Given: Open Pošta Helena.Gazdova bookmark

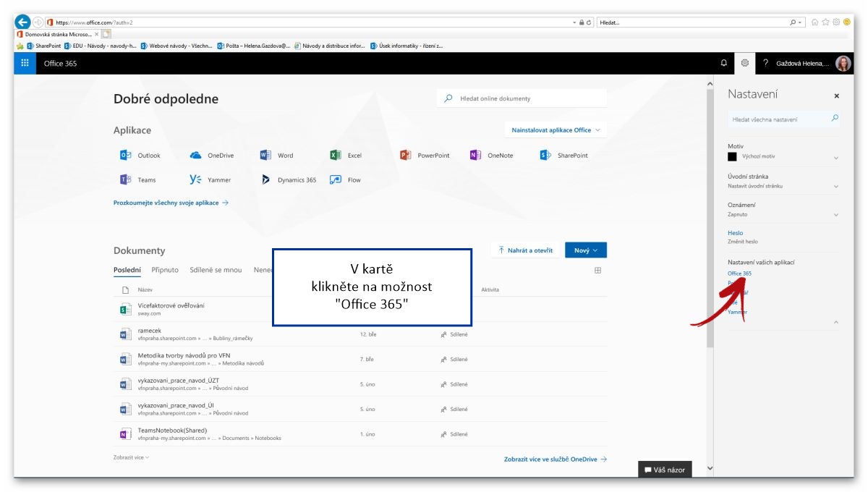Looking at the screenshot, I should [x=254, y=46].
